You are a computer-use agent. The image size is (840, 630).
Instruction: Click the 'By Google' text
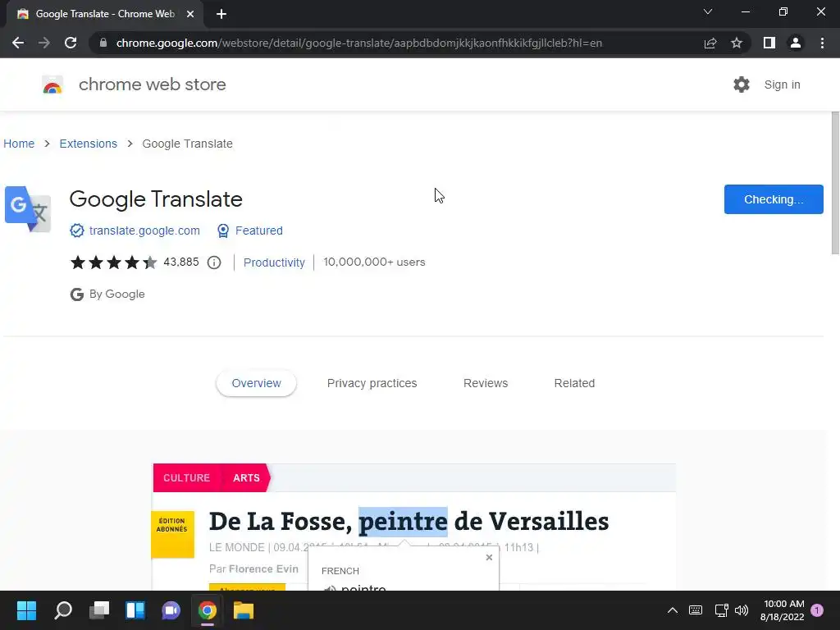pyautogui.click(x=116, y=294)
